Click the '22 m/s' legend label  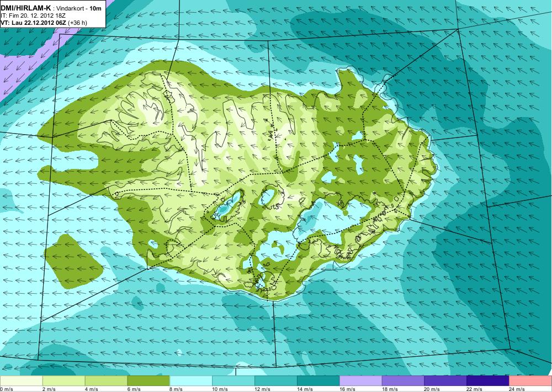(x=475, y=389)
